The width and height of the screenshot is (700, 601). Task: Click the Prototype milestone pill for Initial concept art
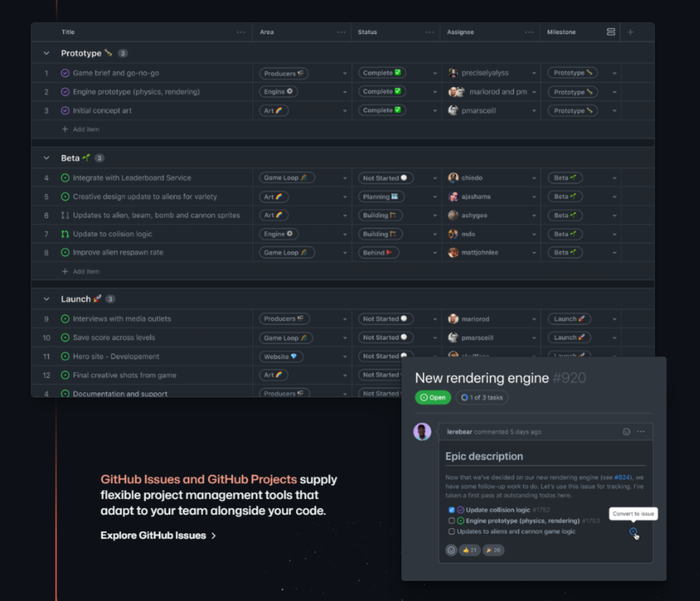pyautogui.click(x=573, y=110)
